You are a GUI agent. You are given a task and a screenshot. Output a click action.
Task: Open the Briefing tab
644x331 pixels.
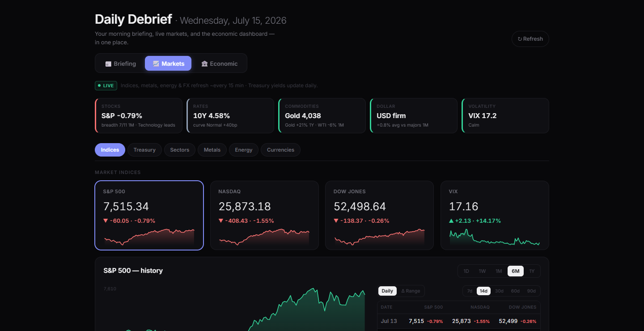[121, 64]
